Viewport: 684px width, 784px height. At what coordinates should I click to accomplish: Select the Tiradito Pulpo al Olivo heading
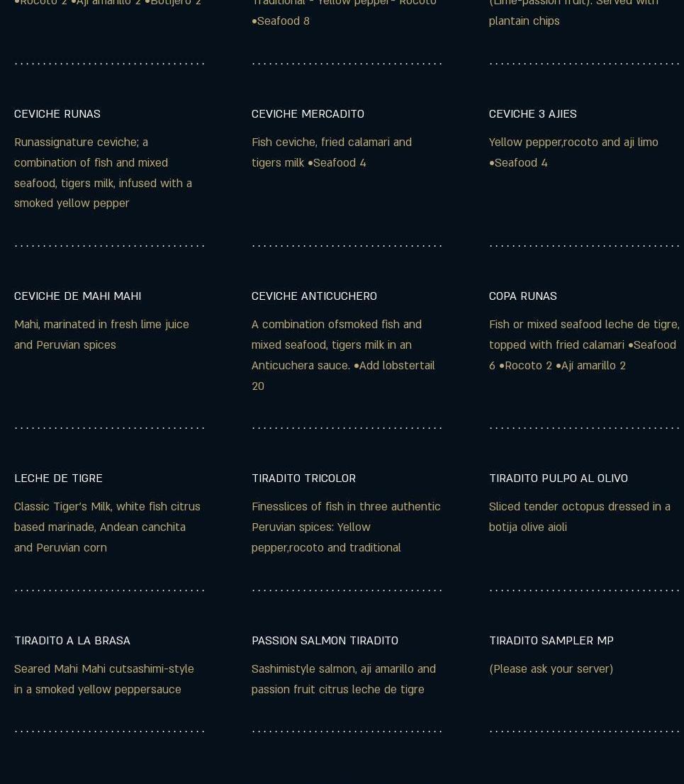tap(558, 478)
